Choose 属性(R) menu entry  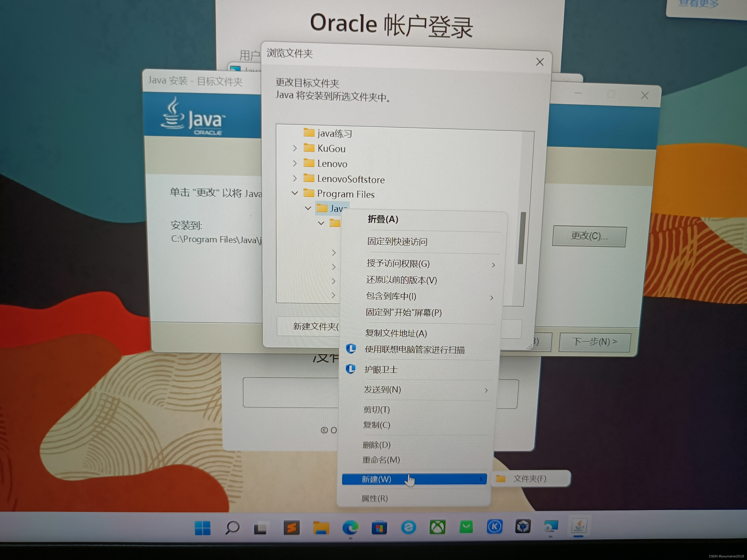pos(374,498)
